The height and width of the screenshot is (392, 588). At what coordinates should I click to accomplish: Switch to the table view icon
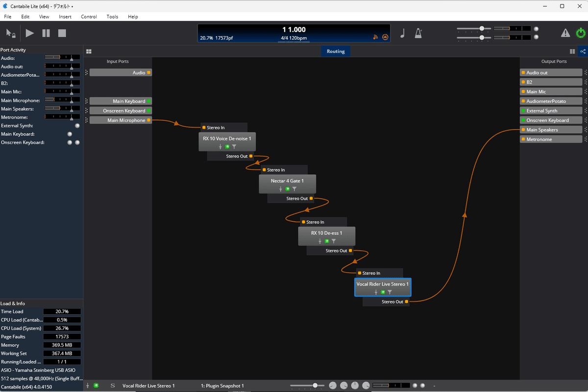click(x=572, y=51)
